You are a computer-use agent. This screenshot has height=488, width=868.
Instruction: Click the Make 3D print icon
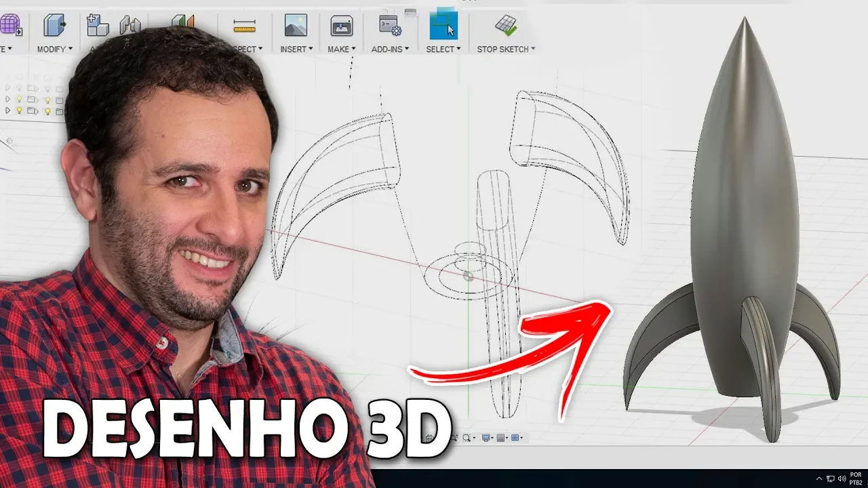coord(341,26)
